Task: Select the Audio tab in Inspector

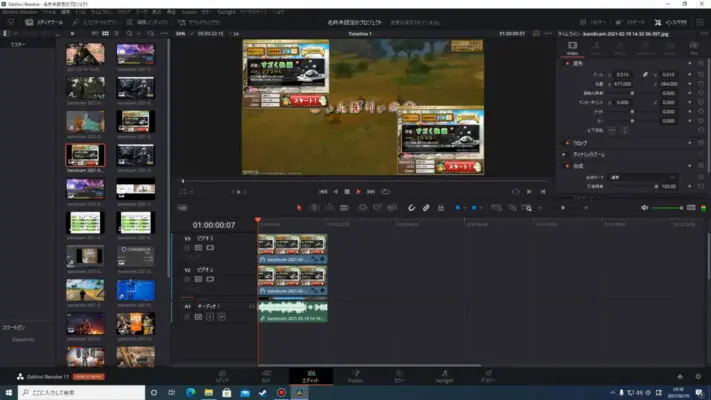Action: pos(596,48)
